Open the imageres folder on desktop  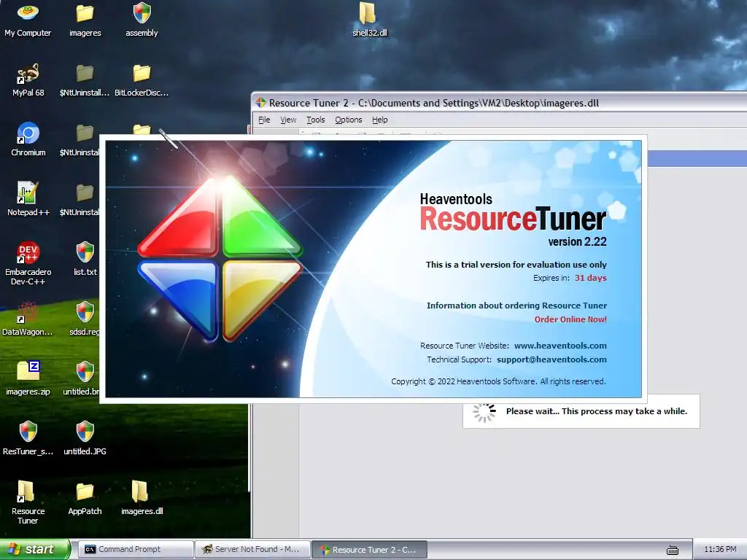[x=85, y=20]
